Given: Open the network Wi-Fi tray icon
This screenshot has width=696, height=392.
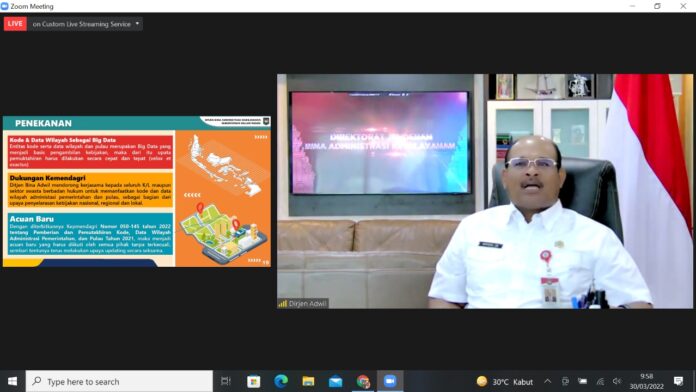Looking at the screenshot, I should (600, 381).
